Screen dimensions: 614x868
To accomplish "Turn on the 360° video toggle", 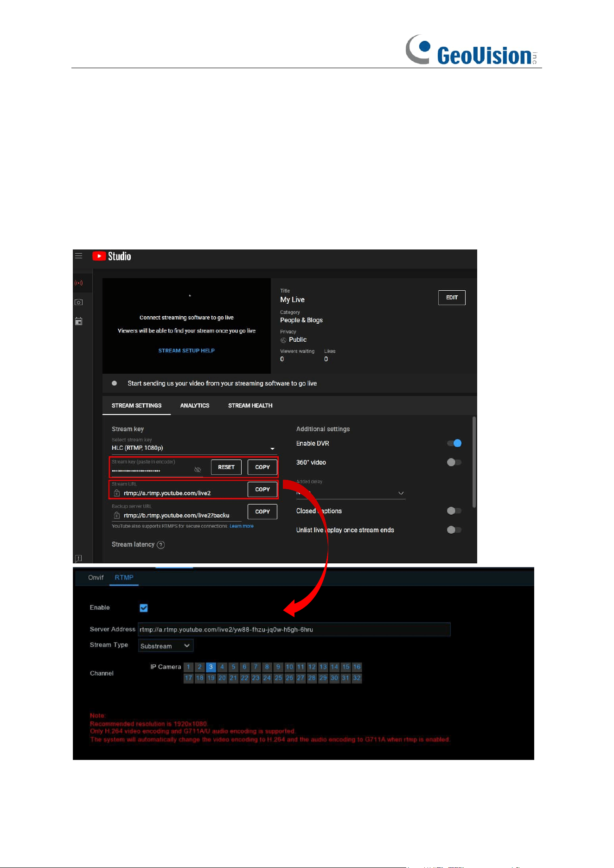I will pyautogui.click(x=454, y=462).
